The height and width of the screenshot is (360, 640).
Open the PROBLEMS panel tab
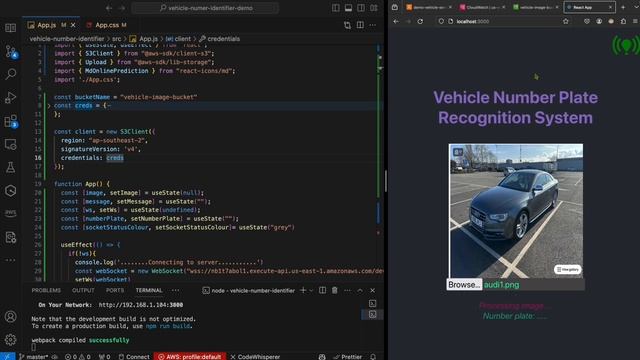(46, 290)
